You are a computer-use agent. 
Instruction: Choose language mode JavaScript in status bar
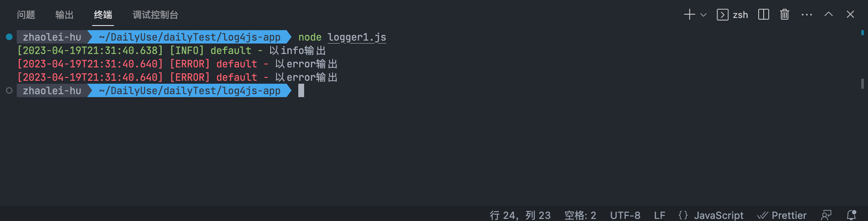[711, 215]
